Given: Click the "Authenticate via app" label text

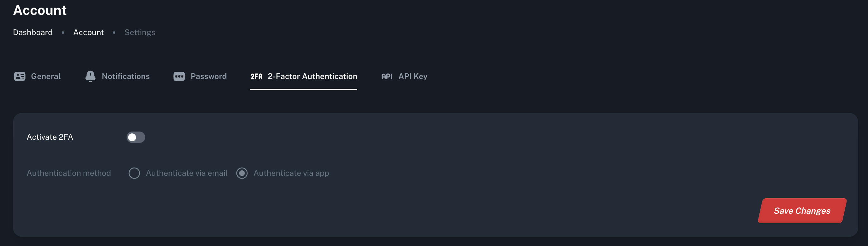Looking at the screenshot, I should tap(291, 173).
